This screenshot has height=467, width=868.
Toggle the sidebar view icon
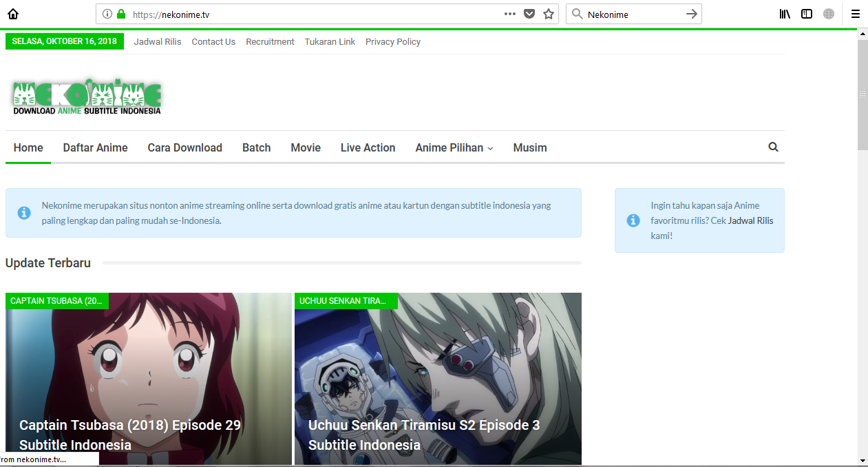click(807, 14)
